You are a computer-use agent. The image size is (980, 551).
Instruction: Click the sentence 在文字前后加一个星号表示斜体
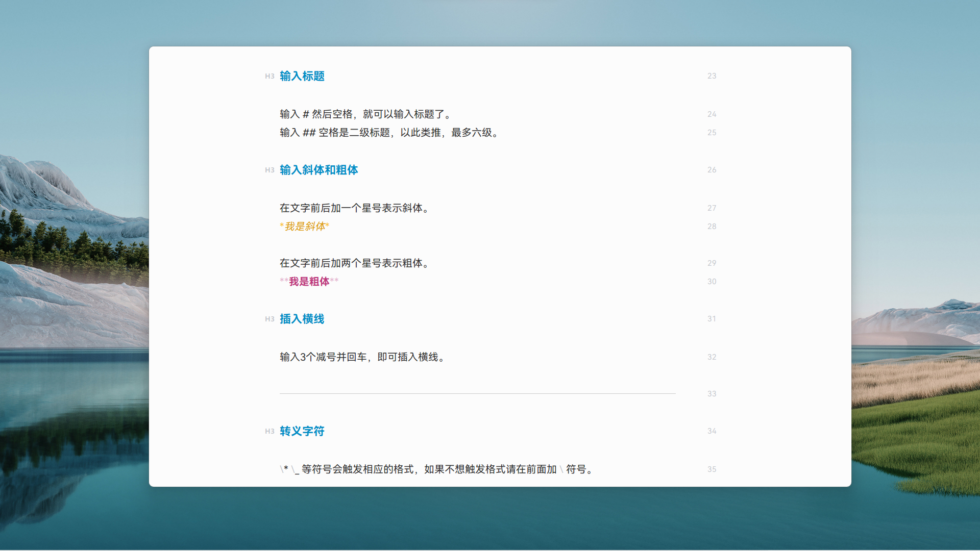click(x=355, y=208)
